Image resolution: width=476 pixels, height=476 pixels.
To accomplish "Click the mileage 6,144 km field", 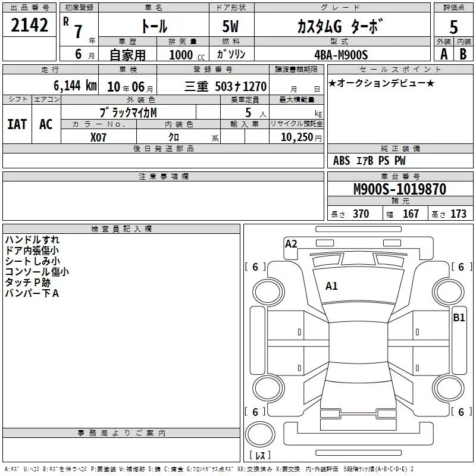I will 51,85.
